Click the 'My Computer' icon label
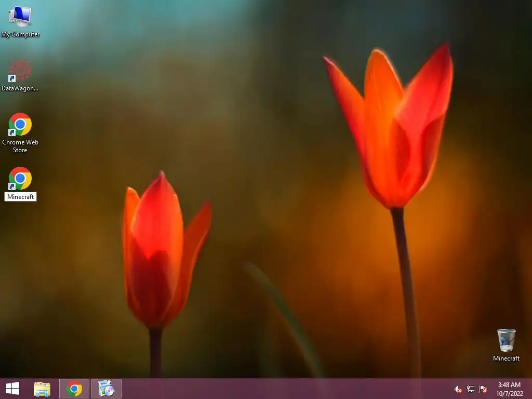The image size is (532, 399). point(20,34)
